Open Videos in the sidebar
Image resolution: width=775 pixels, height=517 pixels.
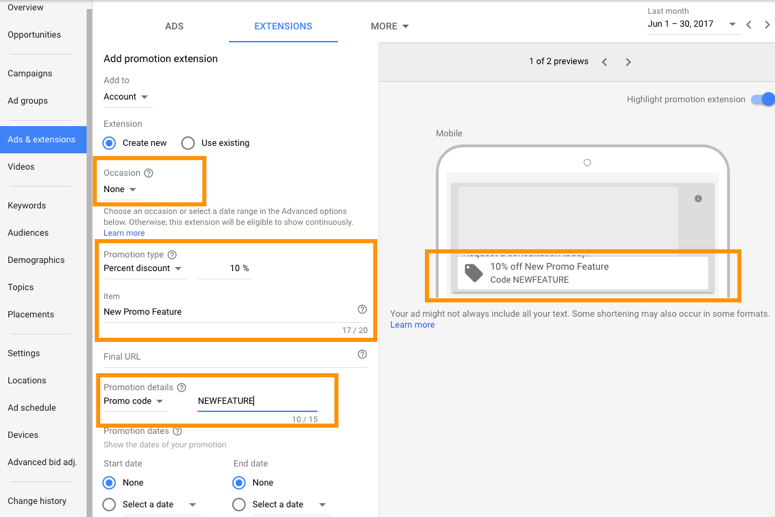pyautogui.click(x=21, y=167)
